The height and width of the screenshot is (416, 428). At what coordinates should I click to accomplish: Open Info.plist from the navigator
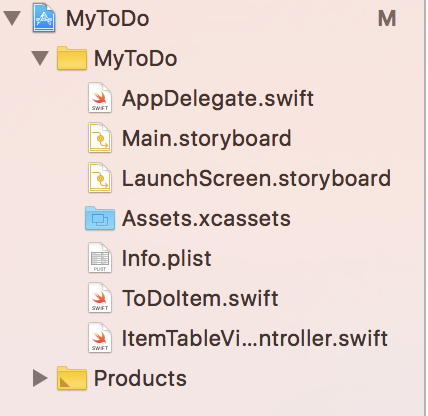pyautogui.click(x=166, y=259)
